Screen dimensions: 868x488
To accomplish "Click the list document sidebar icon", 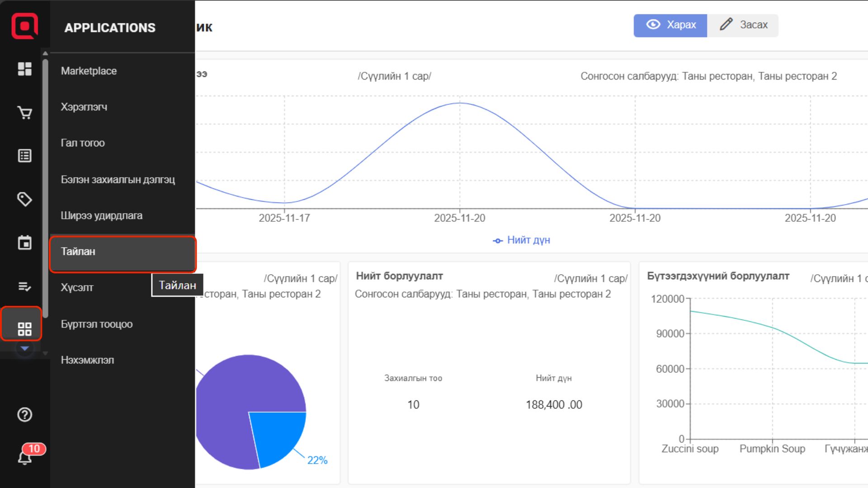I will point(24,156).
